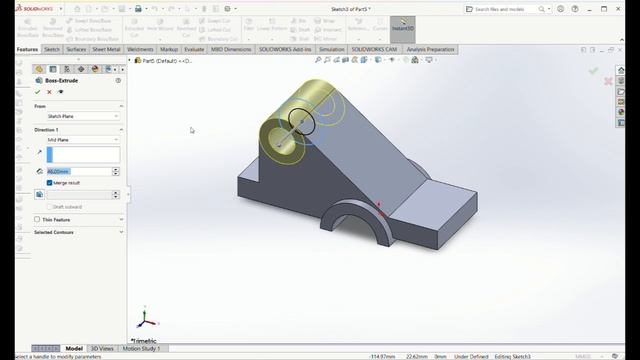The image size is (640, 360).
Task: Cancel using confirmation corner red X
Action: tap(608, 81)
